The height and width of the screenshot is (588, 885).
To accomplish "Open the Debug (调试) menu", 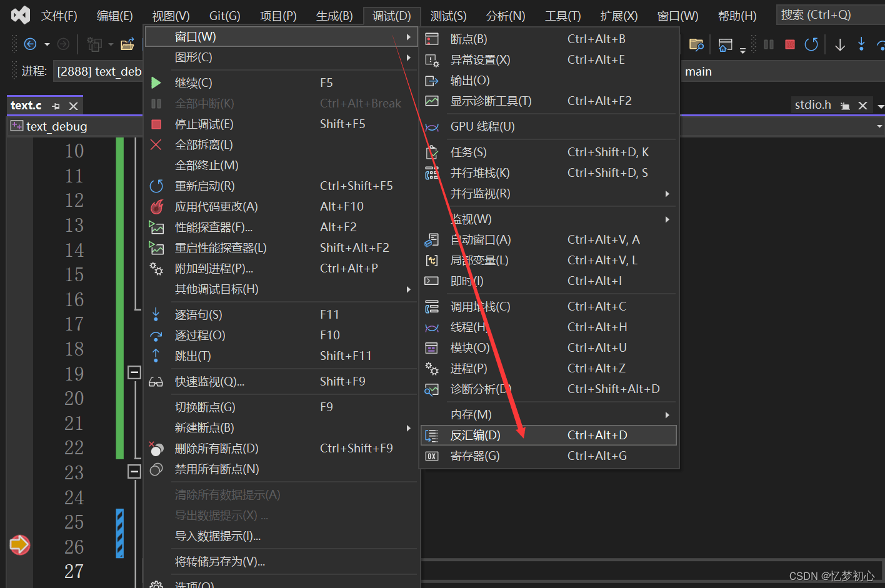I will tap(392, 16).
